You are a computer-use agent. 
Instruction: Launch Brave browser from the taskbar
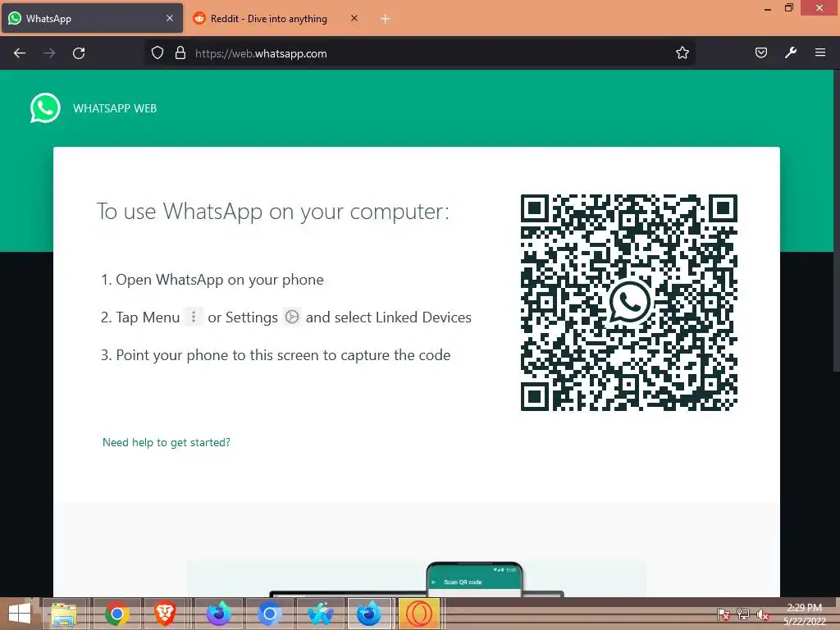point(165,614)
